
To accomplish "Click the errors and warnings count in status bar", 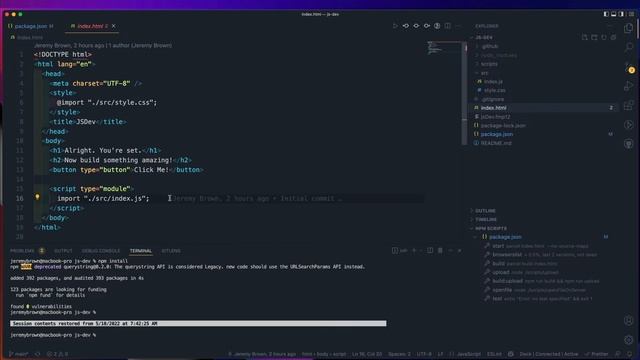I will coord(58,354).
